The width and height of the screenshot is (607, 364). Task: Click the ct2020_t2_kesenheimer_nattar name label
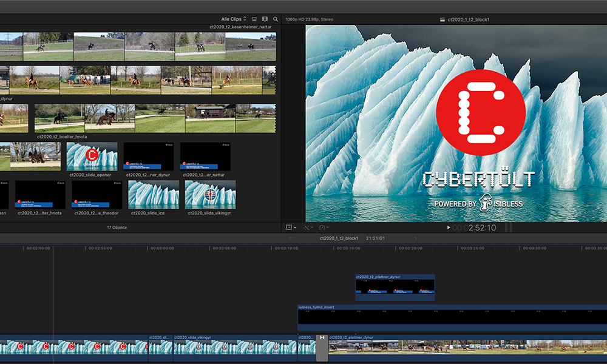tap(240, 27)
